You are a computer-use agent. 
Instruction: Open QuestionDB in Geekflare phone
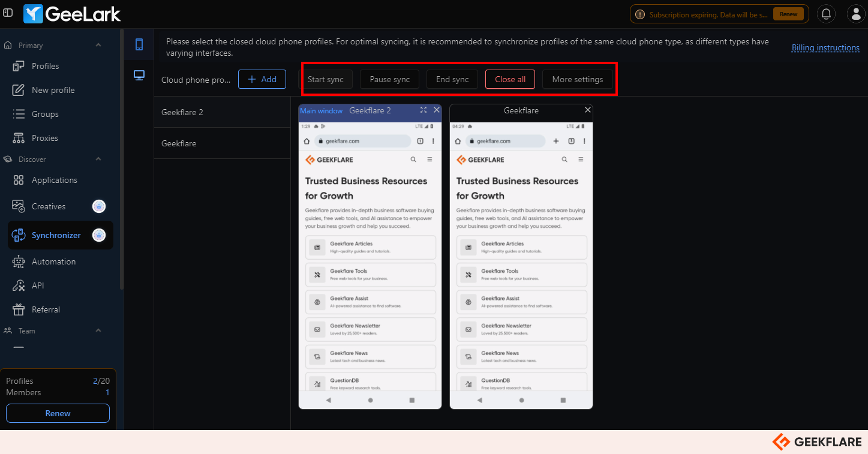(521, 383)
